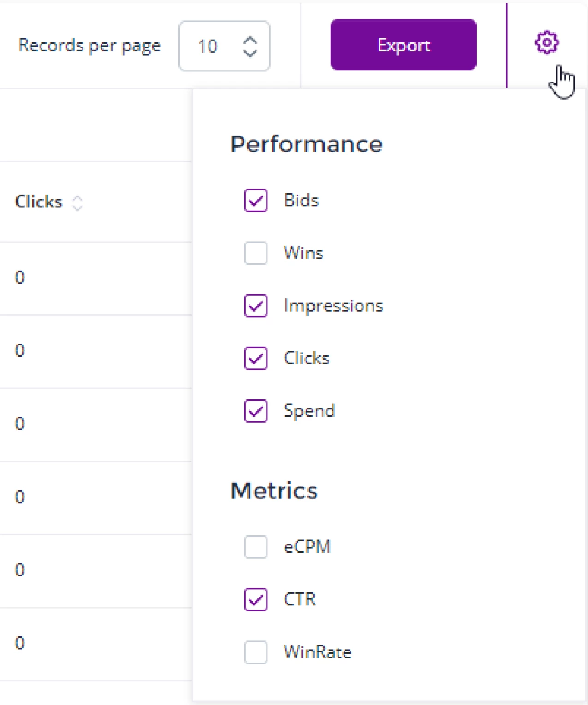Uncheck the Clicks performance option
The width and height of the screenshot is (588, 705).
(255, 359)
